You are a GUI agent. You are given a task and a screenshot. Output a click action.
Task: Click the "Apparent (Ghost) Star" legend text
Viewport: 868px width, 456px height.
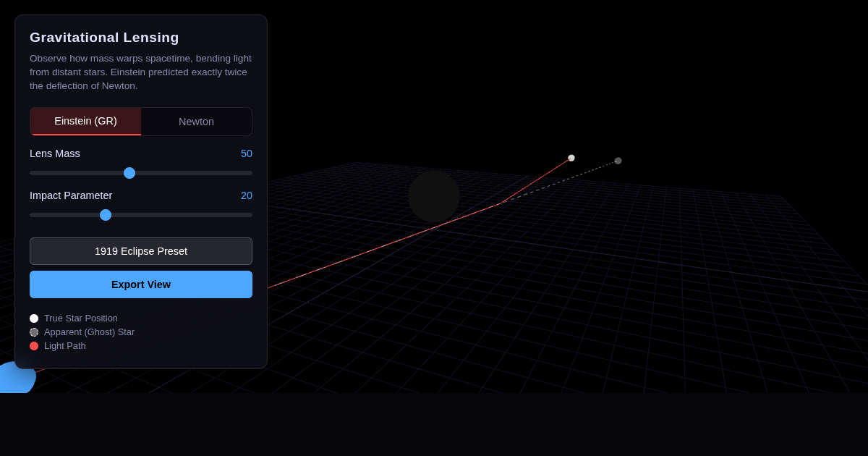pos(89,332)
